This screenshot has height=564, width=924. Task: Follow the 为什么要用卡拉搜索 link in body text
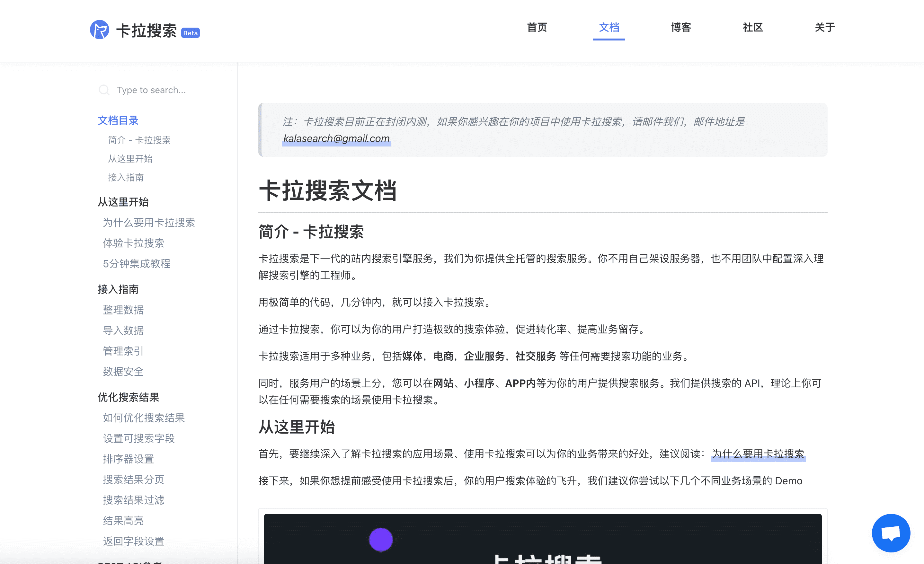758,454
